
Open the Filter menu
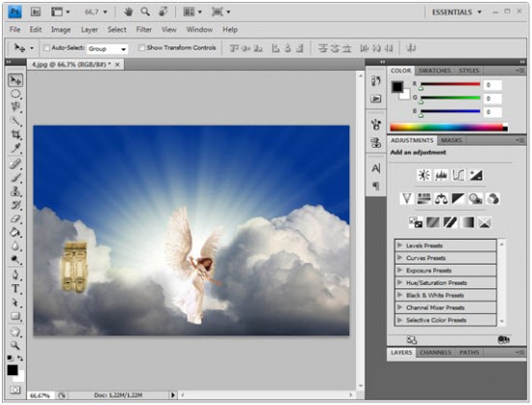tap(144, 30)
